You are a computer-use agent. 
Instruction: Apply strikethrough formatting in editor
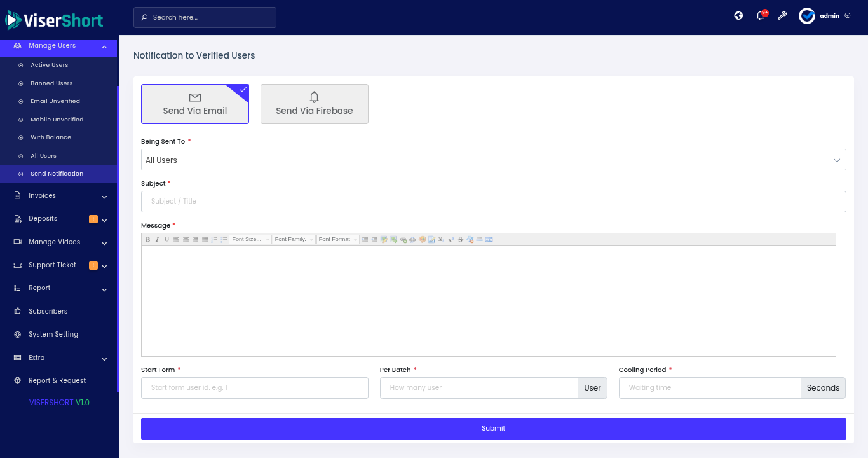click(460, 240)
